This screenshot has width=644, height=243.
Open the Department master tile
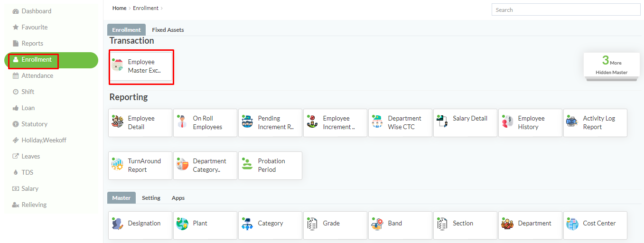pyautogui.click(x=531, y=225)
